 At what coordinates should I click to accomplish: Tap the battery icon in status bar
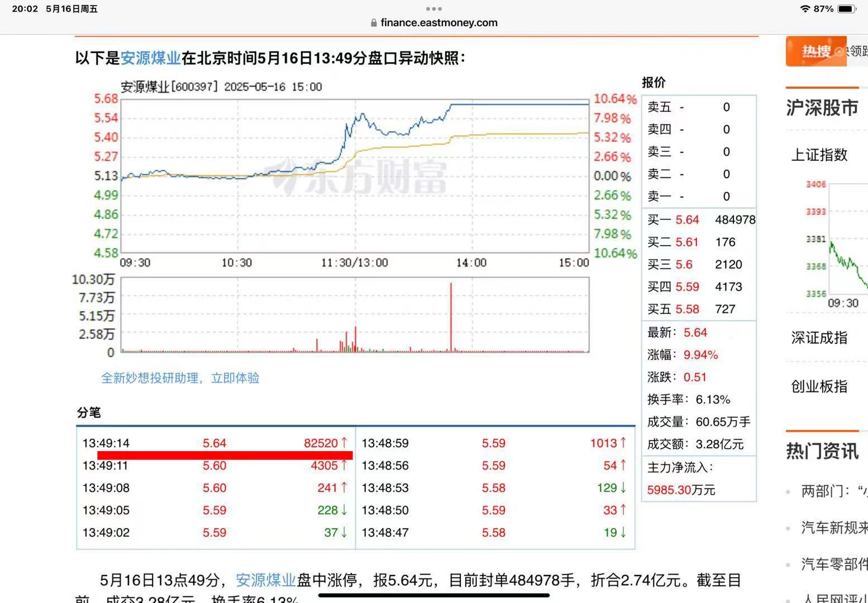pyautogui.click(x=847, y=9)
